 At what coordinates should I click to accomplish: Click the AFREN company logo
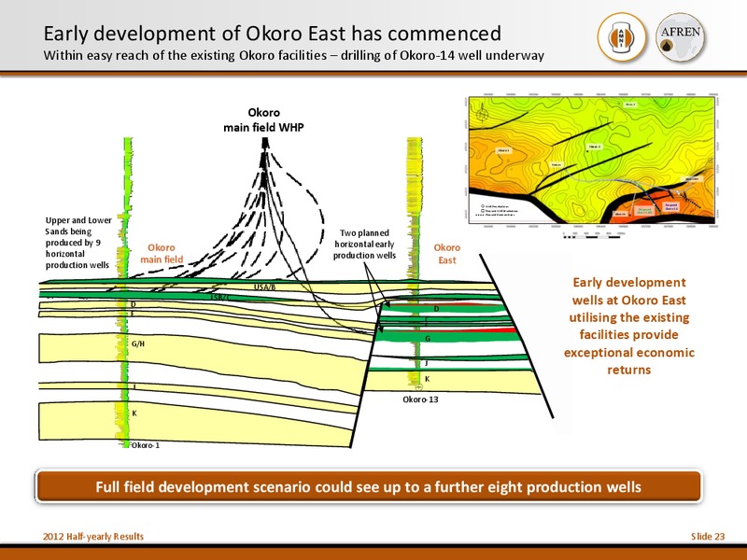681,37
